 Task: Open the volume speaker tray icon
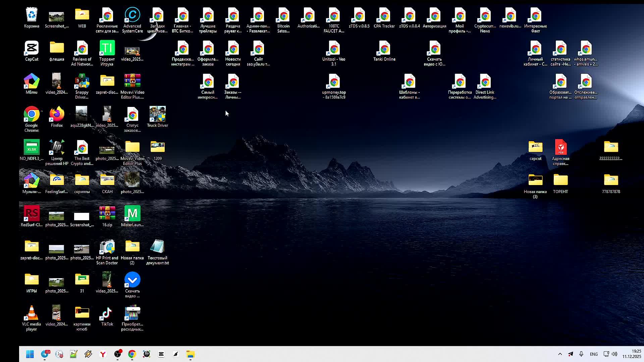[614, 354]
